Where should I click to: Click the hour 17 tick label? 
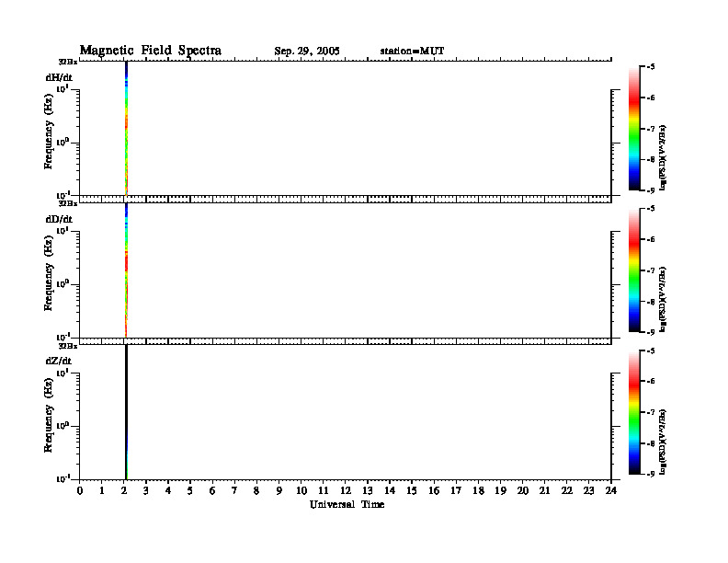tap(456, 490)
